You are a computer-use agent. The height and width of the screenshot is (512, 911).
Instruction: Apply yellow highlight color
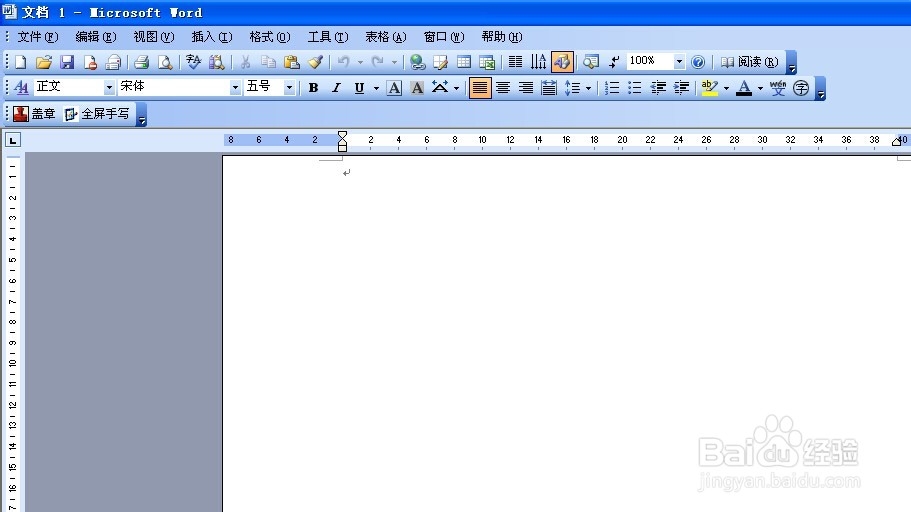(709, 88)
